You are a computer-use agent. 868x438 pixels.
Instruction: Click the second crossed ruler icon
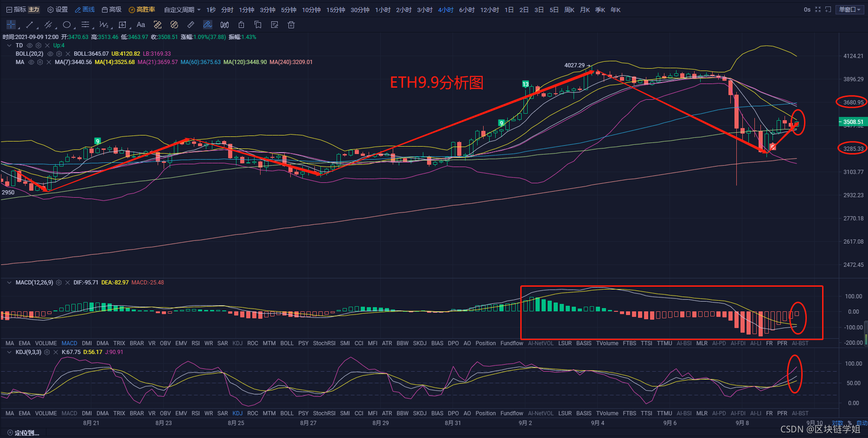pyautogui.click(x=174, y=25)
